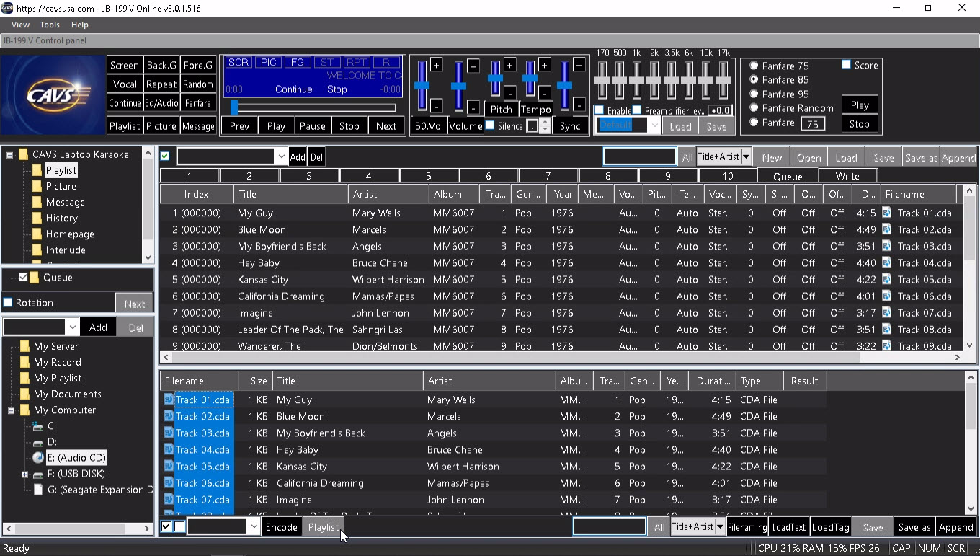Select the My Server folder icon
The image size is (980, 556).
point(24,346)
